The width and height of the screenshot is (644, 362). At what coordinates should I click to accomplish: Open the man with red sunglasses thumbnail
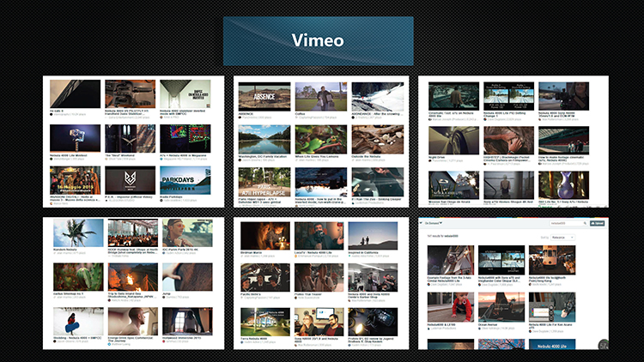click(187, 232)
